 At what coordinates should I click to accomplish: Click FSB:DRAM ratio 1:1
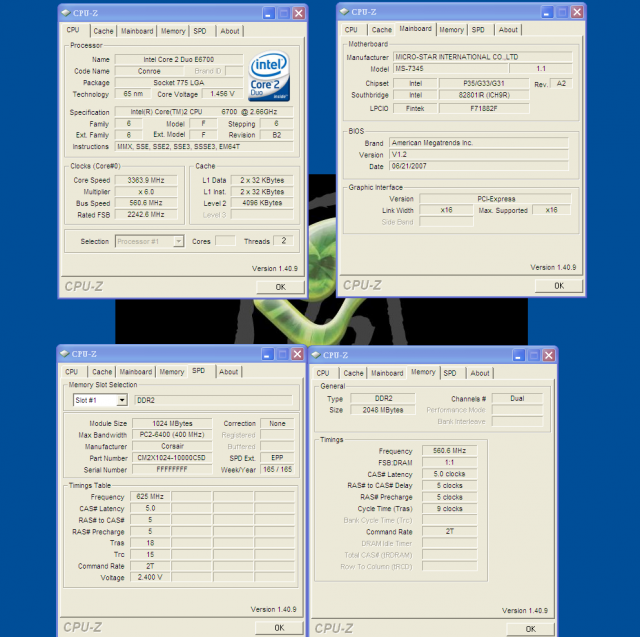[x=449, y=462]
